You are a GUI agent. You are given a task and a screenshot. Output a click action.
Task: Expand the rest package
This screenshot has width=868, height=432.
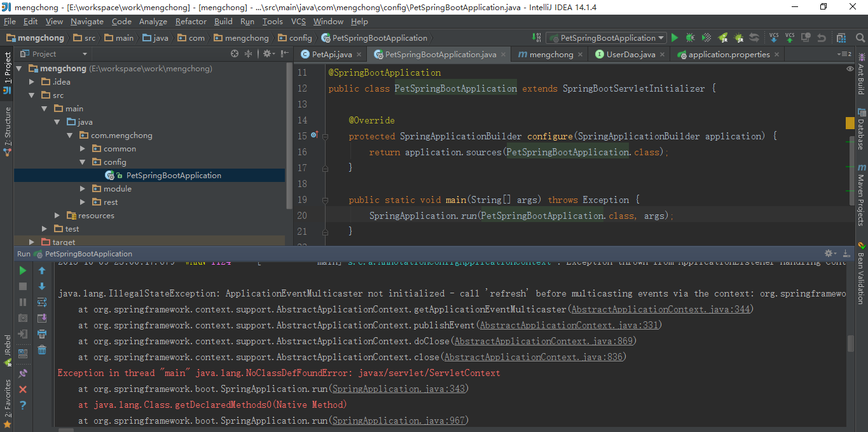83,202
